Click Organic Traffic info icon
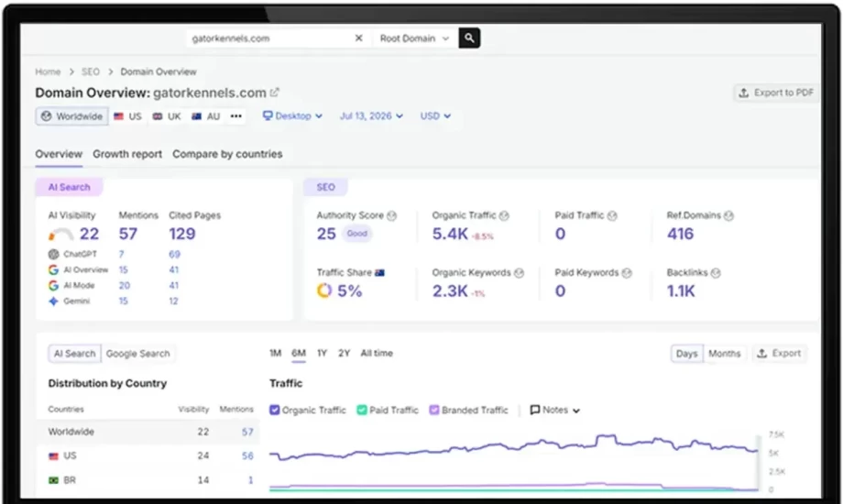 click(504, 215)
